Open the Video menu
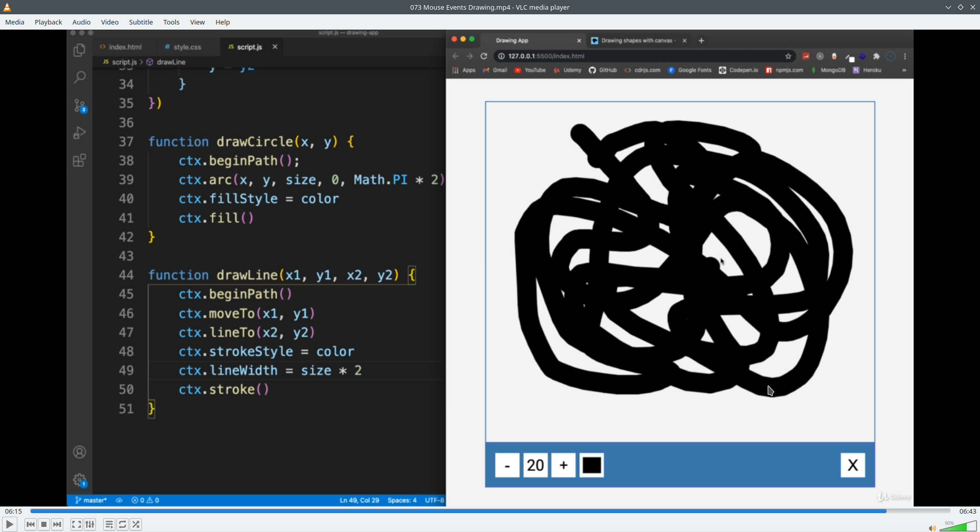 click(x=110, y=22)
